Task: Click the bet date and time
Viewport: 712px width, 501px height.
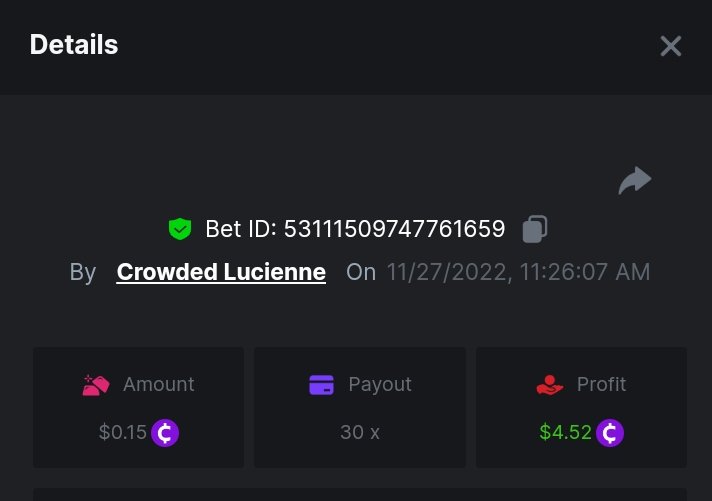Action: coord(518,272)
